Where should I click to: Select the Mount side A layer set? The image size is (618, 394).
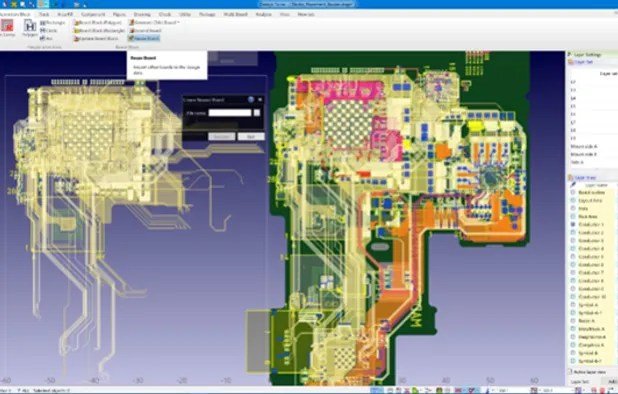tap(584, 146)
